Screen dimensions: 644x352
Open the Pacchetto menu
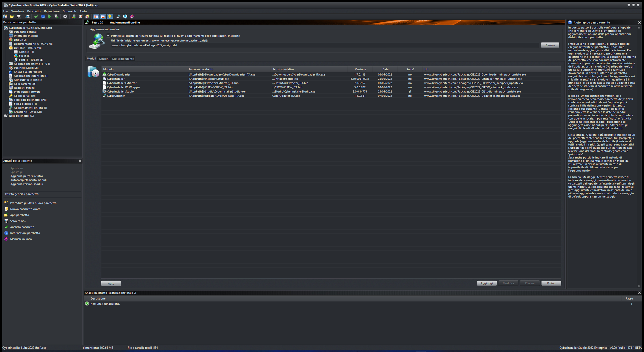[x=34, y=11]
